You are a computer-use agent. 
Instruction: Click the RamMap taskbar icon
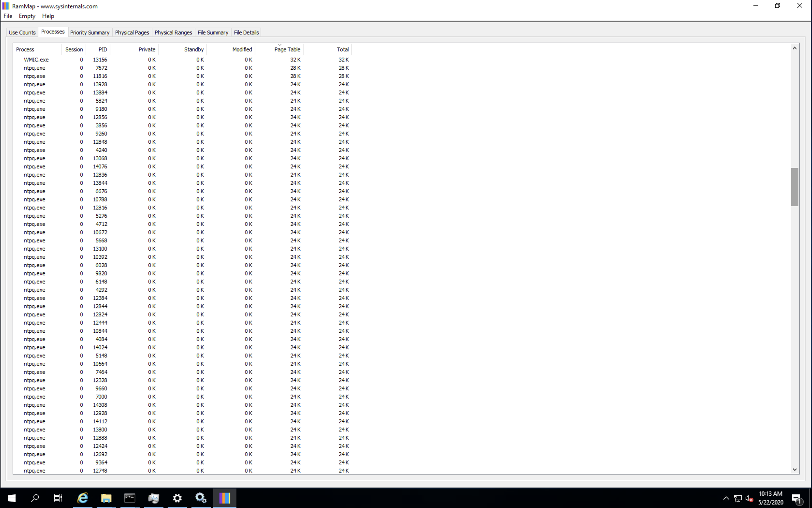[225, 498]
